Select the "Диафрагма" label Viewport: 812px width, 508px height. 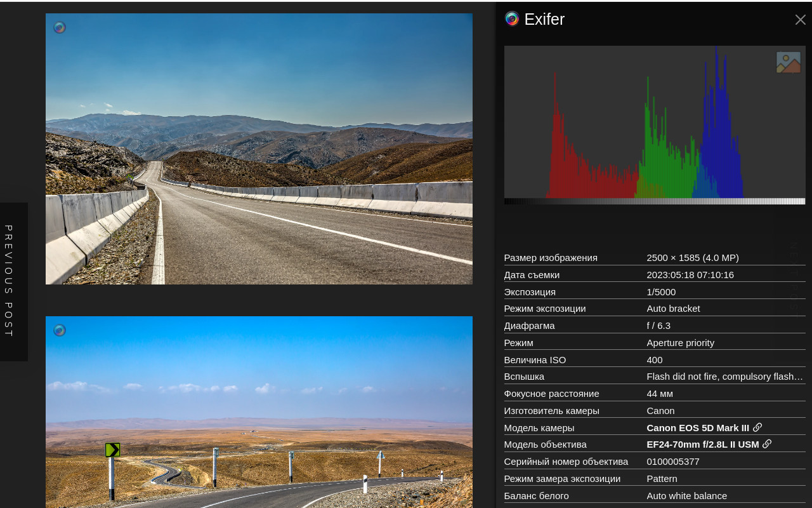click(529, 326)
